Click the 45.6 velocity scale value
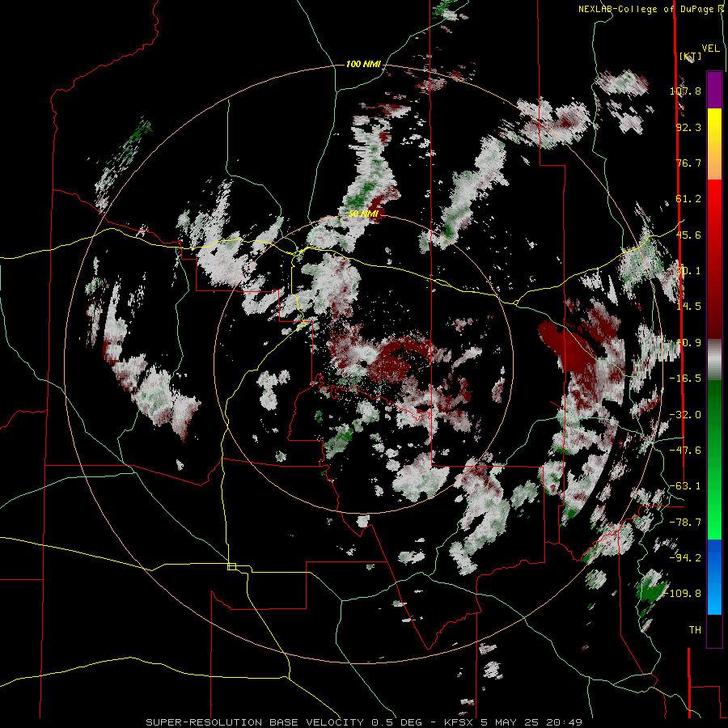This screenshot has width=728, height=728. tap(688, 235)
